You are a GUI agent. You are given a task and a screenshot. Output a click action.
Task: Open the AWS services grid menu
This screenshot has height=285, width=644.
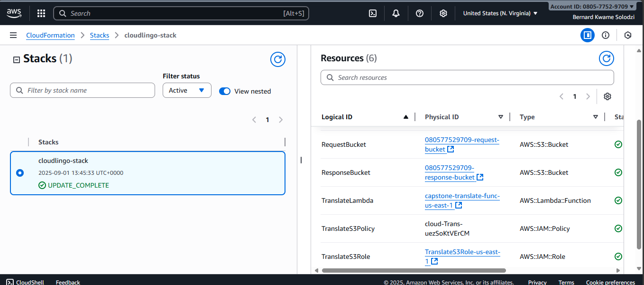click(41, 13)
